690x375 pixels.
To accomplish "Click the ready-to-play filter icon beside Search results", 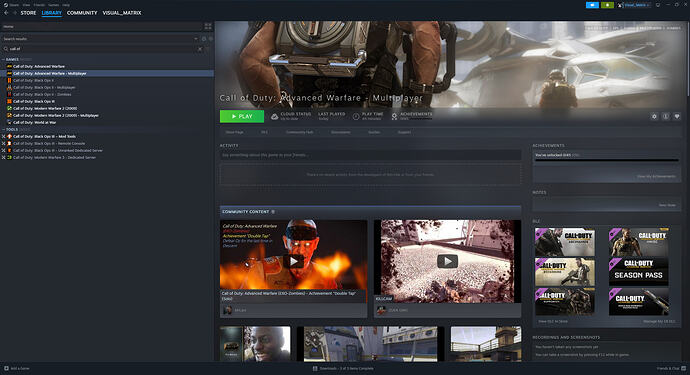I will (210, 39).
